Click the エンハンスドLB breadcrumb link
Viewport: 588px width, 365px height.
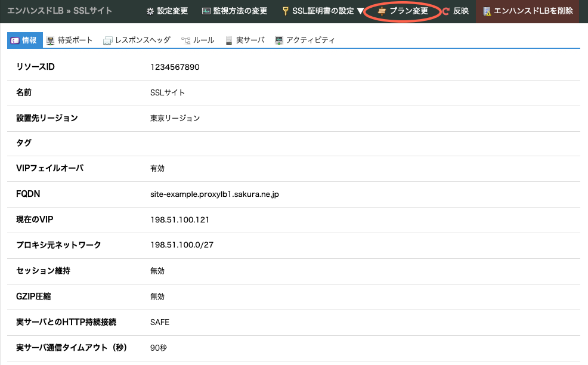(36, 10)
